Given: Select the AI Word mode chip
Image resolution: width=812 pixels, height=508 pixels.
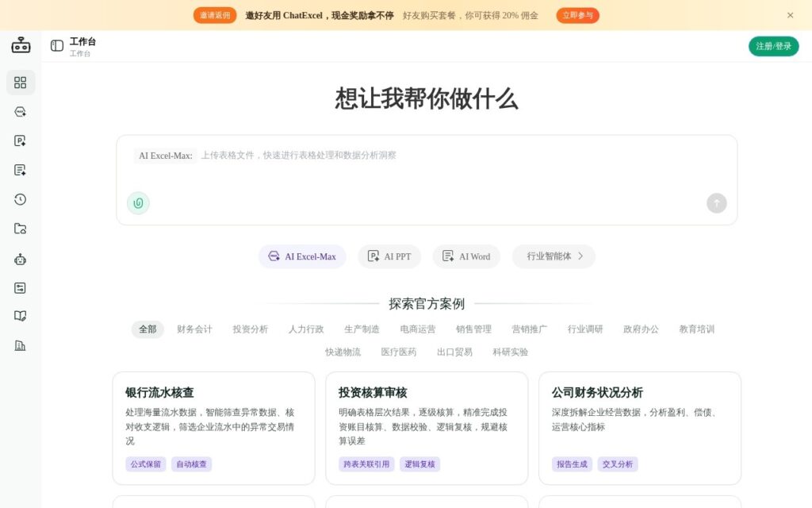Looking at the screenshot, I should (466, 256).
